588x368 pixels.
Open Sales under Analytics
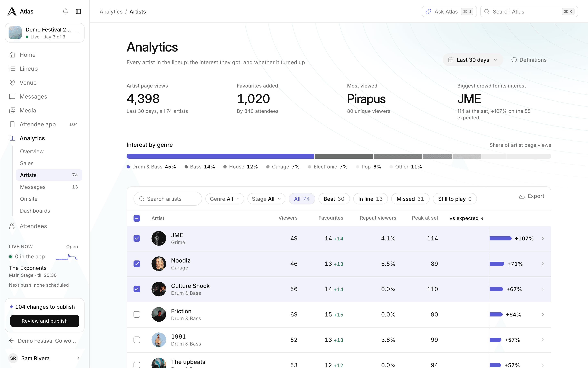click(x=49, y=163)
